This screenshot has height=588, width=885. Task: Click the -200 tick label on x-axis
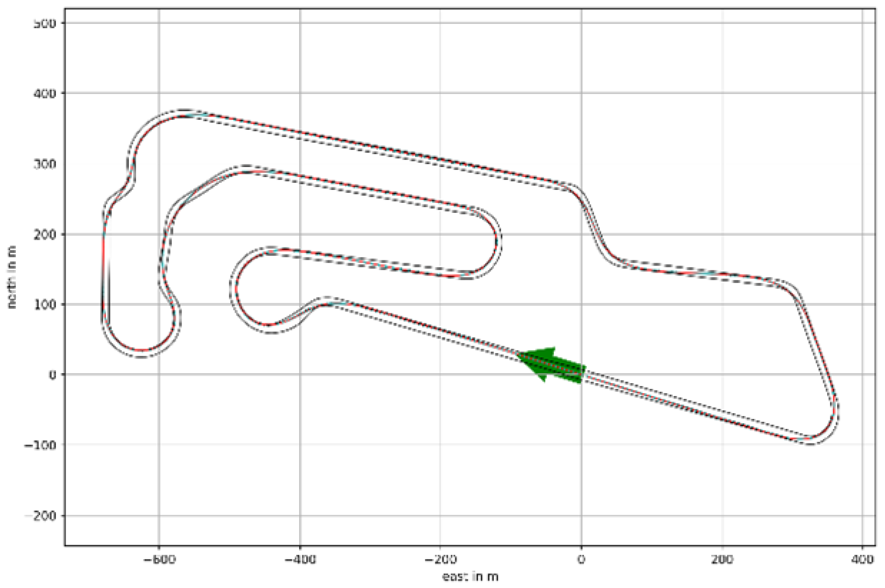(x=440, y=559)
